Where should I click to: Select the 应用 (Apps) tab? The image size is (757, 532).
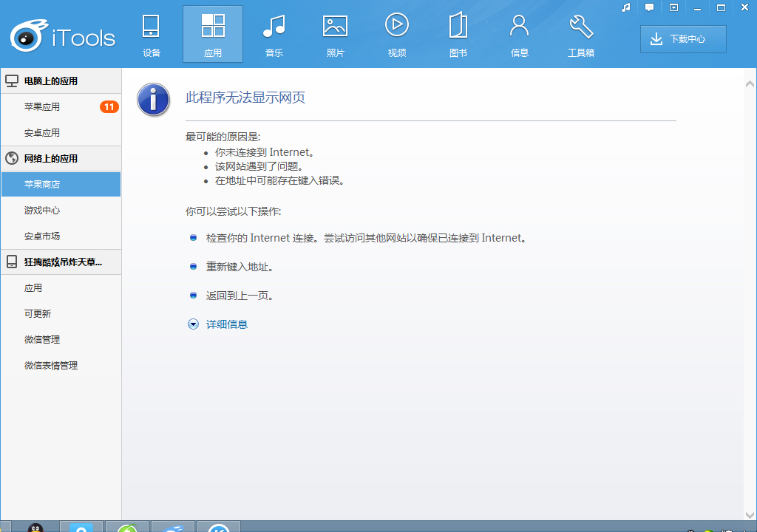(212, 34)
